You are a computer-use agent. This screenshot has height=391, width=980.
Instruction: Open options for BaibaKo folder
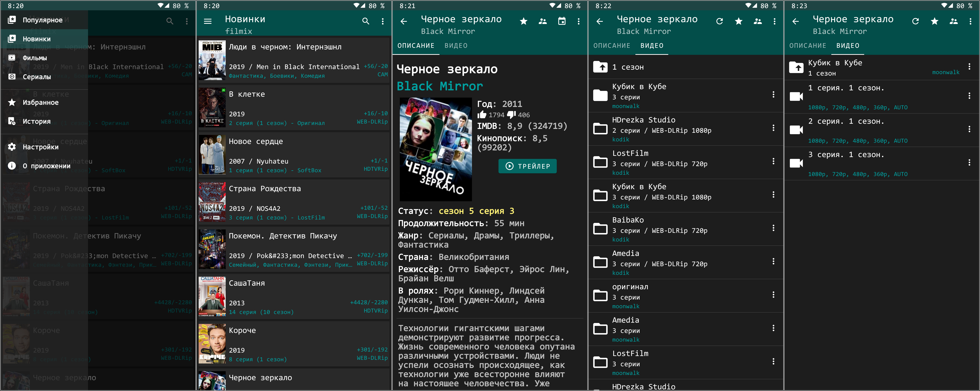pos(773,228)
